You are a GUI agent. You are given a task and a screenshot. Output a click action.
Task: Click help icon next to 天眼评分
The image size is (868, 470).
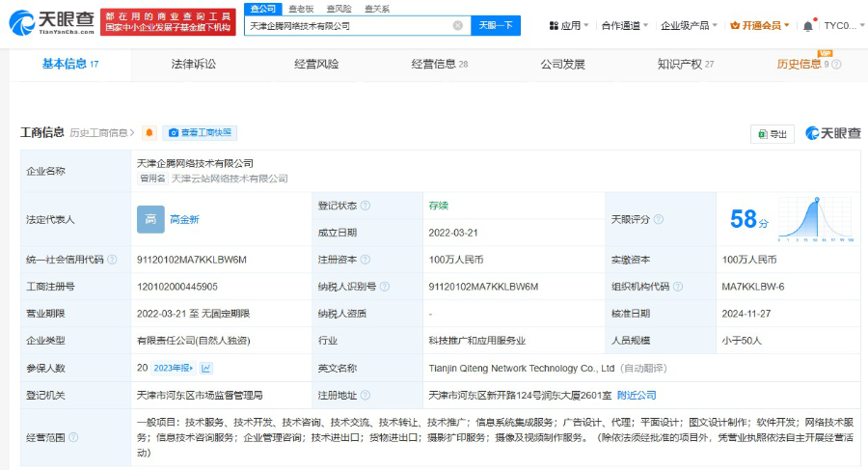[x=658, y=219]
